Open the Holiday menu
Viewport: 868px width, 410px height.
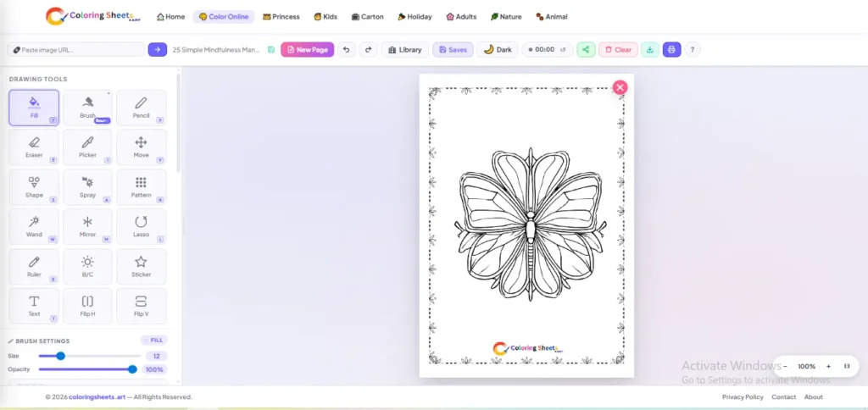pyautogui.click(x=415, y=17)
